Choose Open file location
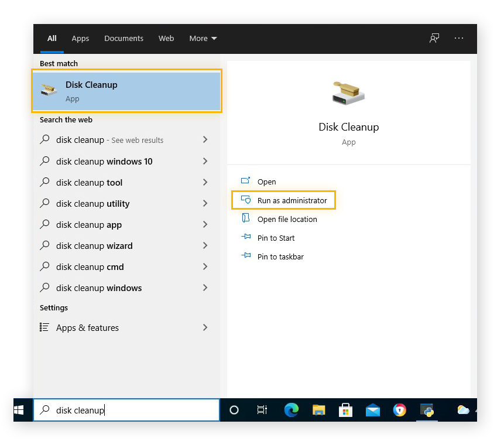Viewport: 504px width, 448px height. pos(287,220)
